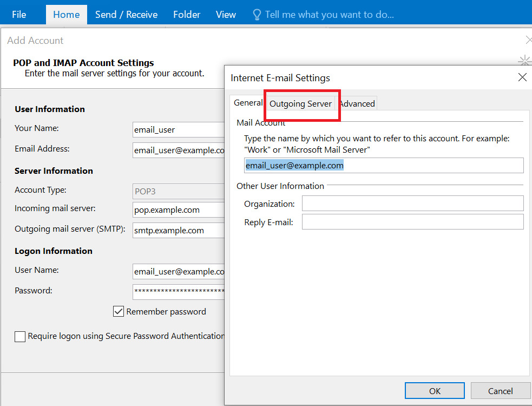Edit the Incoming mail server field
This screenshot has height=406, width=532.
[x=179, y=209]
